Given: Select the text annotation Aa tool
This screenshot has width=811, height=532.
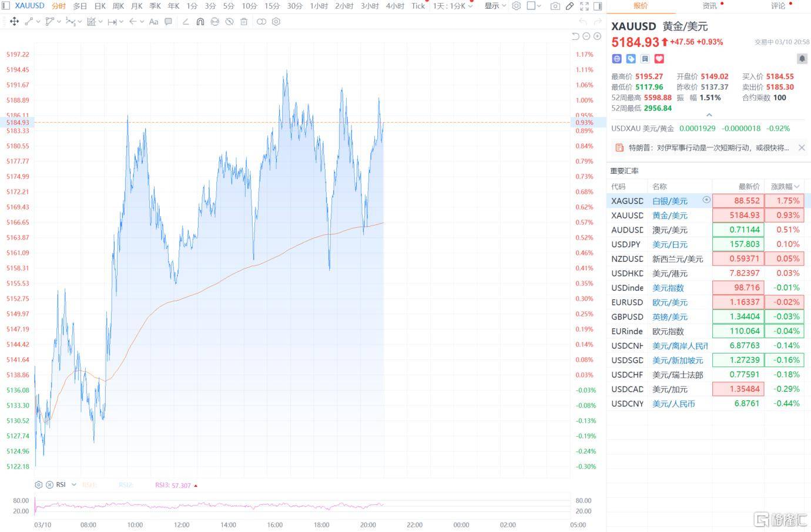Looking at the screenshot, I should pos(153,22).
